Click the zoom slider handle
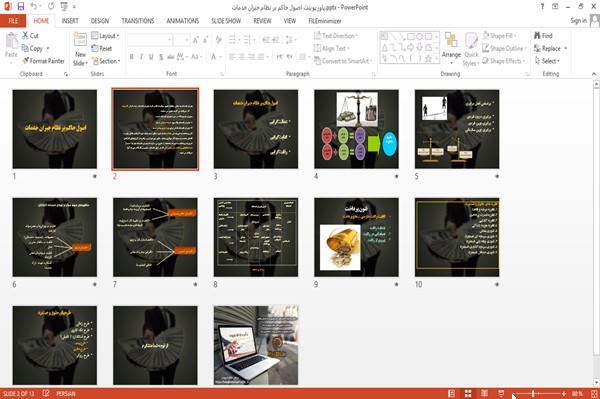Image resolution: width=600 pixels, height=399 pixels. [x=533, y=393]
